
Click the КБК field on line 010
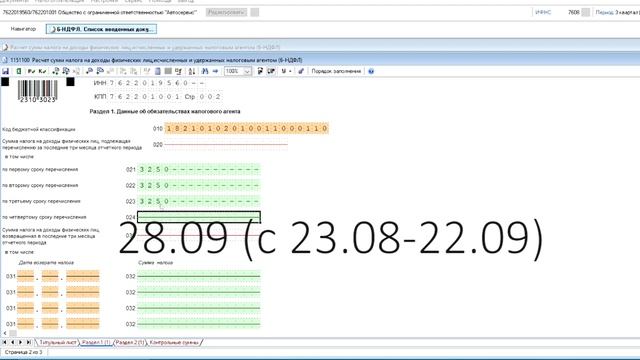coord(247,128)
